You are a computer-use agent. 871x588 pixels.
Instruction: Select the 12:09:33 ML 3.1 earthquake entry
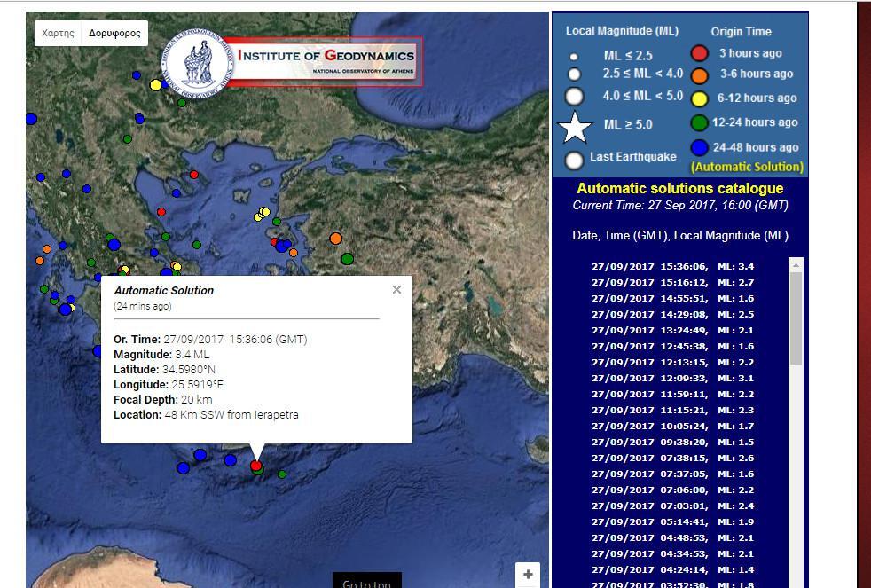pyautogui.click(x=672, y=378)
